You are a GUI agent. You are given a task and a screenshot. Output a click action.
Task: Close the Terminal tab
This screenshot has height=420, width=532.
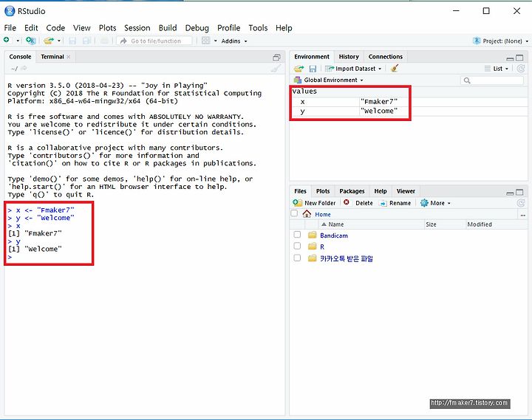69,57
